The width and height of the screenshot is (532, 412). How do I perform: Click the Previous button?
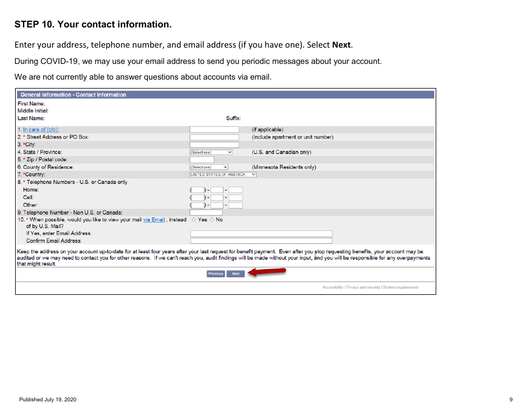[x=216, y=274]
